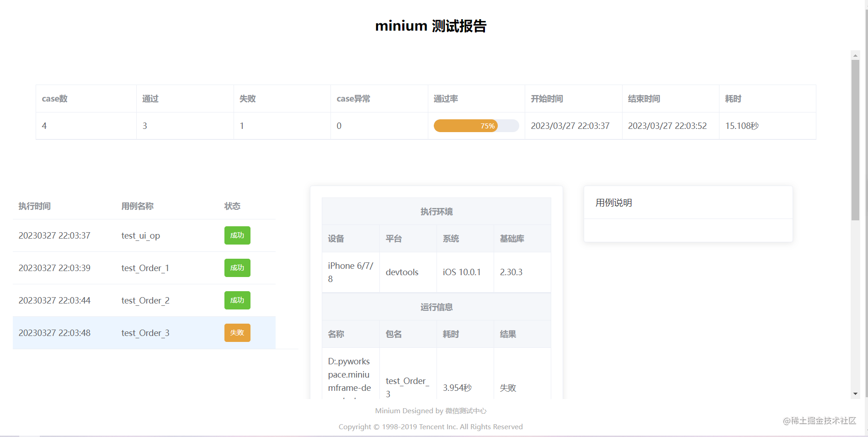This screenshot has width=868, height=437.
Task: Click the 20230327 22:03:44 execution time
Action: pos(54,301)
